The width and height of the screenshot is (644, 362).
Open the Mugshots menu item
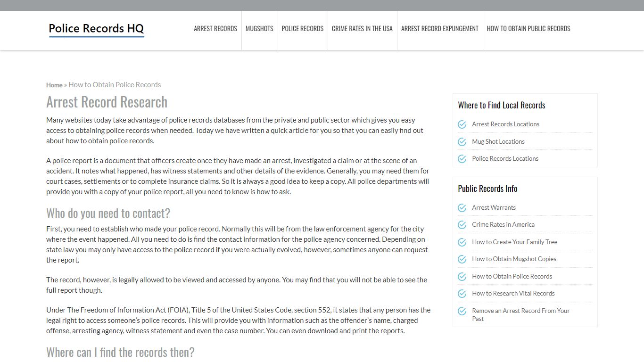(259, 29)
